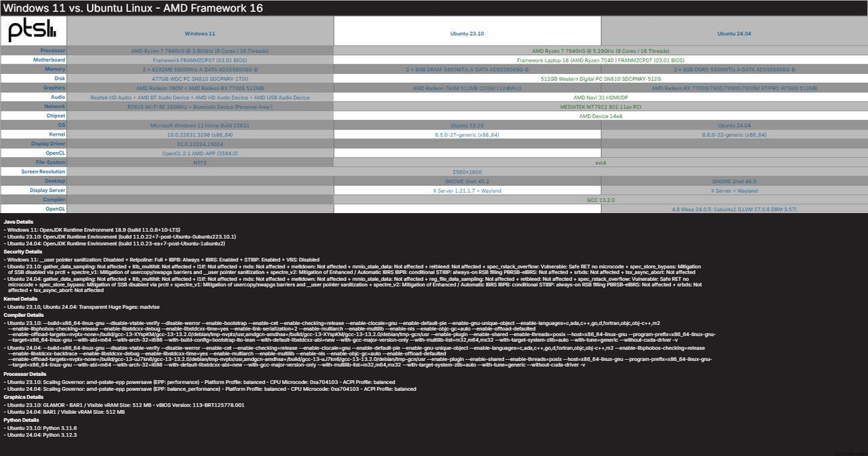This screenshot has height=456, width=868.
Task: Click the Chipset row label
Action: pos(56,116)
